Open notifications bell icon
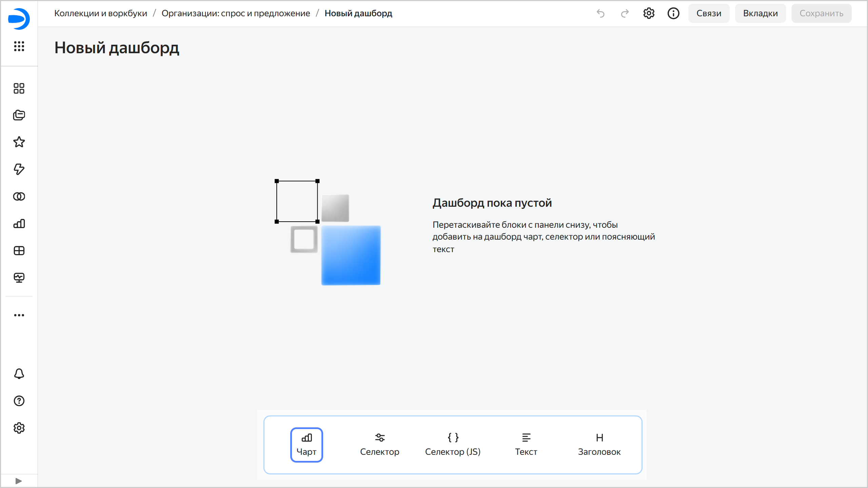The height and width of the screenshot is (488, 868). (19, 374)
